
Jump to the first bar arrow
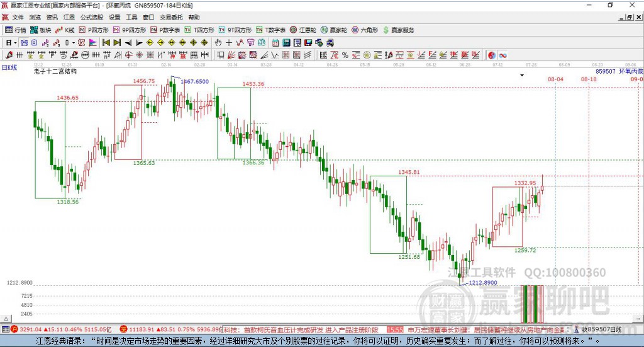pos(106,43)
